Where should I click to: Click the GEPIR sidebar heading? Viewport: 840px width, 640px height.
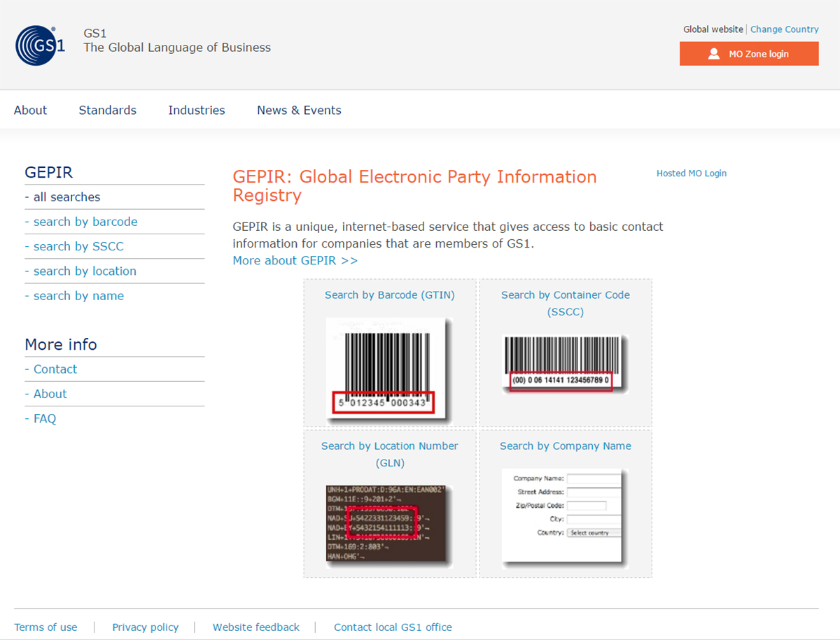[x=49, y=172]
